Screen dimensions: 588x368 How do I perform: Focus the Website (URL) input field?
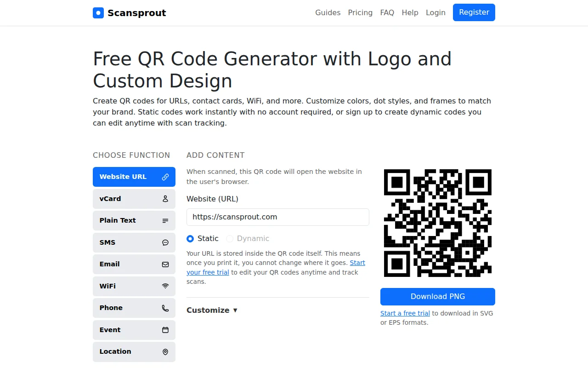pyautogui.click(x=278, y=217)
